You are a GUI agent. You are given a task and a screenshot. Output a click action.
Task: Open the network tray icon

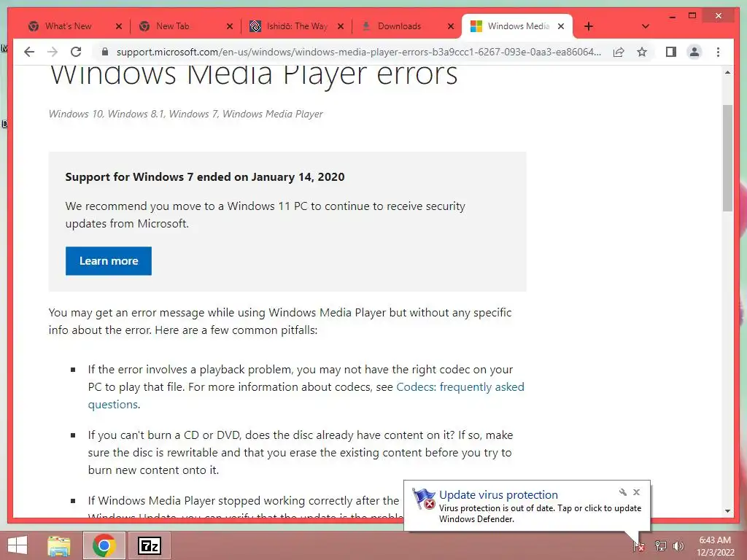[x=661, y=546]
